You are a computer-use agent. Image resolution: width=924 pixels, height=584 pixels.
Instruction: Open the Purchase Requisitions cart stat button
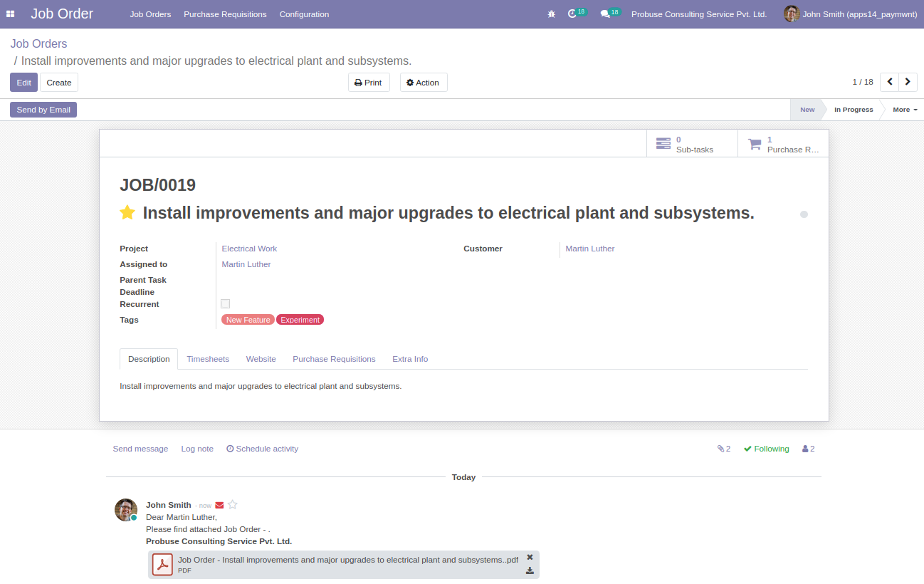[783, 144]
